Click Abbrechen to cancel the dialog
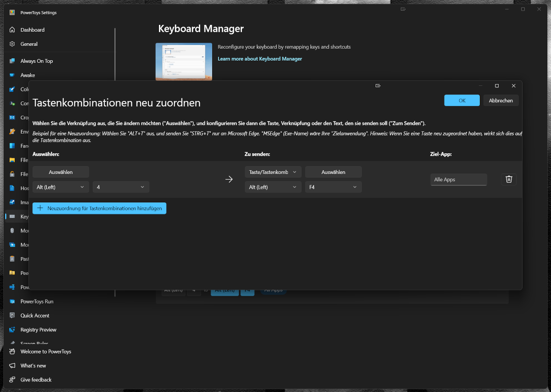551x392 pixels. pyautogui.click(x=501, y=101)
